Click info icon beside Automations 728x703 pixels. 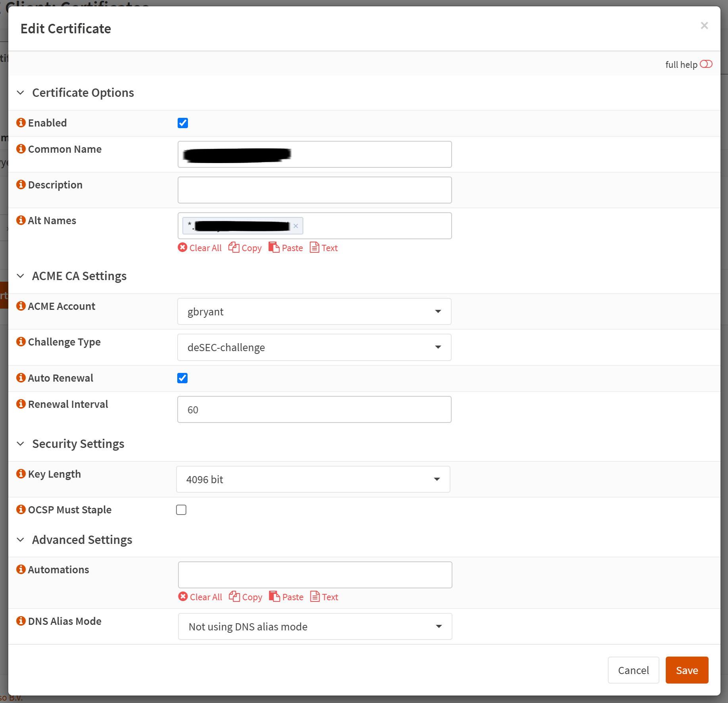click(21, 569)
